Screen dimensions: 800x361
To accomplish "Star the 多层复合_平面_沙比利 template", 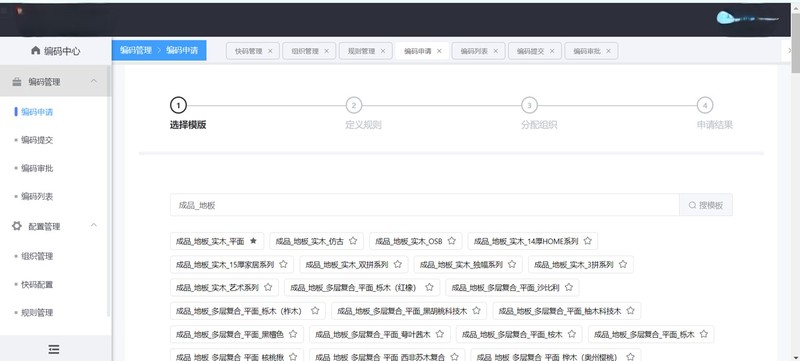I will (568, 287).
